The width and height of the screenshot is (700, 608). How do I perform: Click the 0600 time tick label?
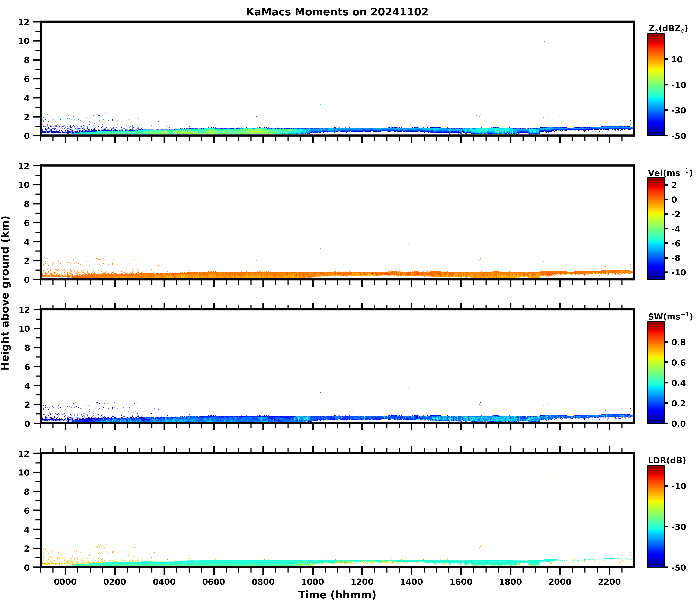[x=213, y=582]
